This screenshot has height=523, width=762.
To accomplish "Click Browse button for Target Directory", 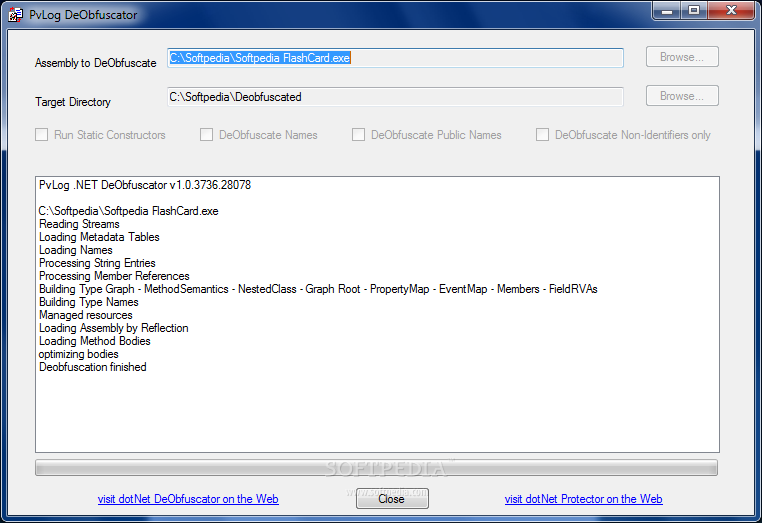I will 682,96.
